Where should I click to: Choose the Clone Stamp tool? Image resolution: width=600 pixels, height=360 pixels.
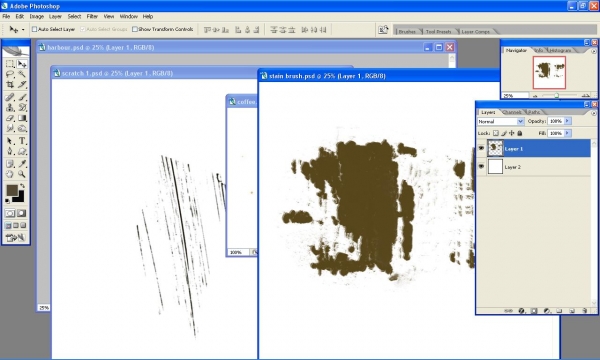click(10, 108)
